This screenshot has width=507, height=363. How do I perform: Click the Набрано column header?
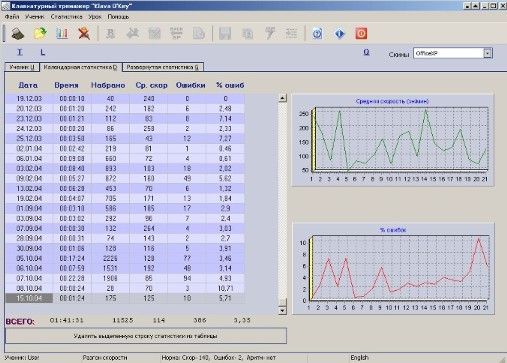(x=108, y=85)
